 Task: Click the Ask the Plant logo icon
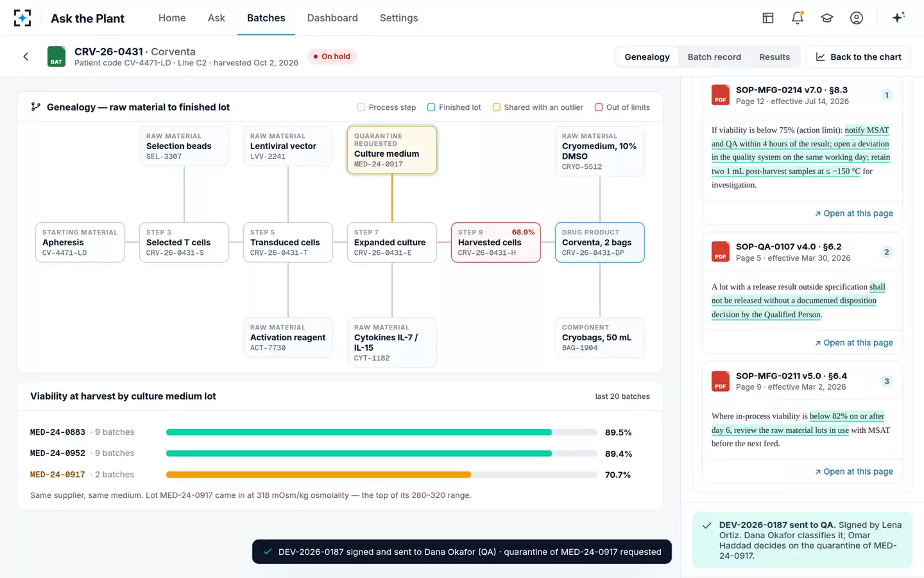(22, 18)
